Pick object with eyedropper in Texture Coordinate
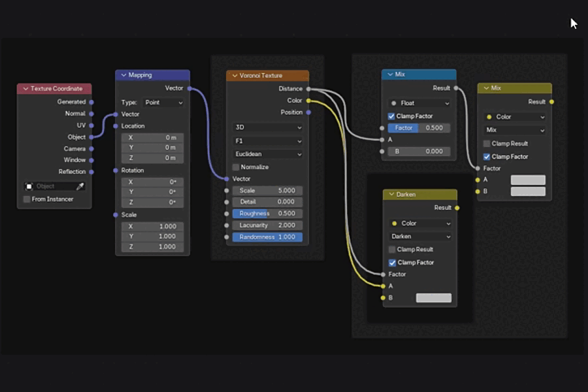Image resolution: width=588 pixels, height=392 pixels. pos(80,186)
